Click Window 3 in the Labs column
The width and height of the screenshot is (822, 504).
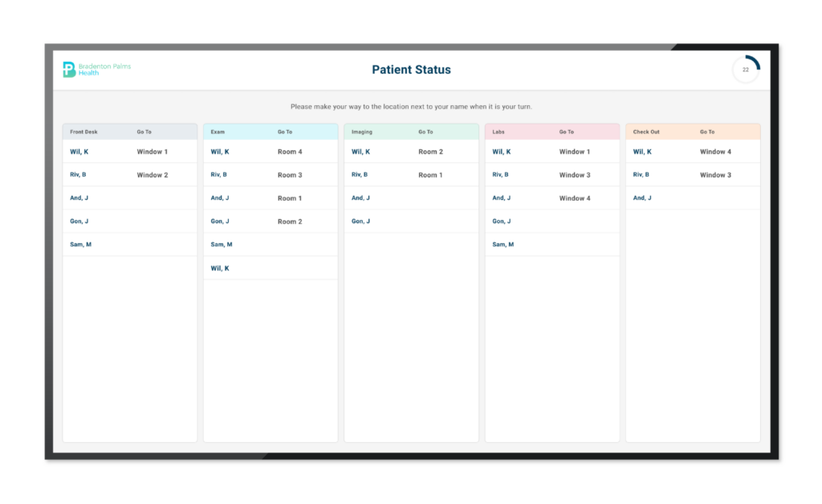pyautogui.click(x=575, y=175)
